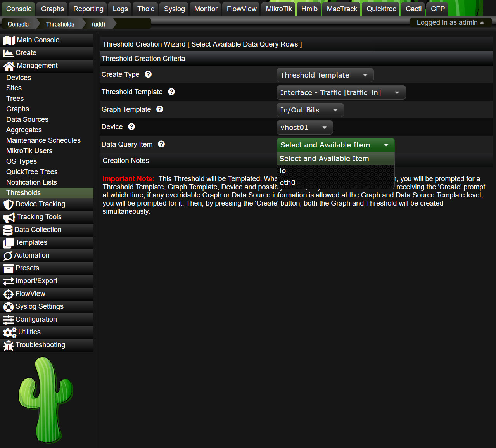Switch to the Graphs tab
Viewport: 496px width, 448px height.
click(52, 9)
